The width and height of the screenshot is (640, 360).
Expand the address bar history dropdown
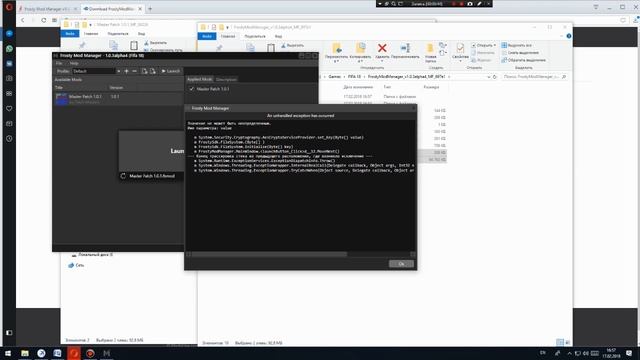[489, 77]
